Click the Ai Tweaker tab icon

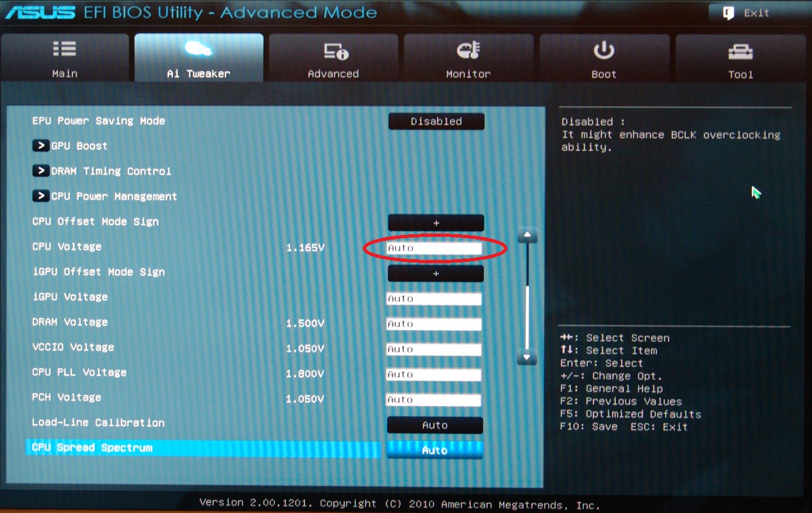[199, 49]
